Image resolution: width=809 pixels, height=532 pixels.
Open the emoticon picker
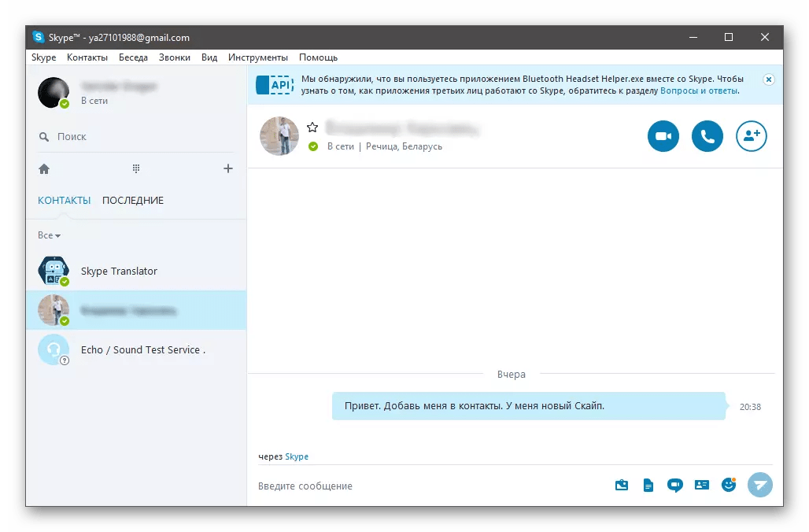pos(729,485)
